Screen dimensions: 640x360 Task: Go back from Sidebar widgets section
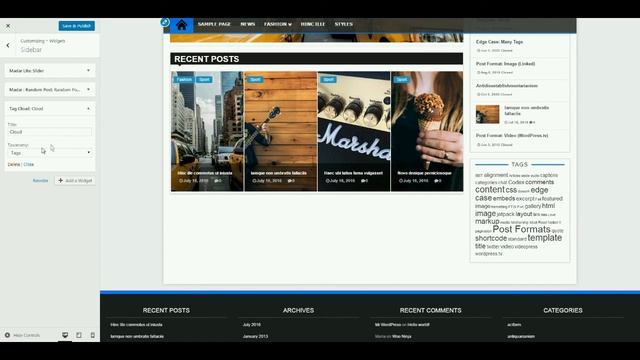click(x=8, y=45)
